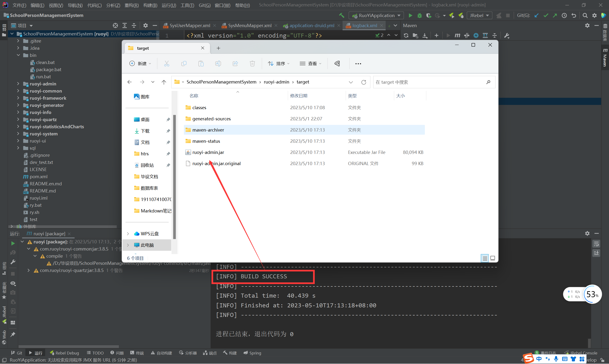Open the 文件(F) menu
The width and height of the screenshot is (609, 364).
coord(19,5)
